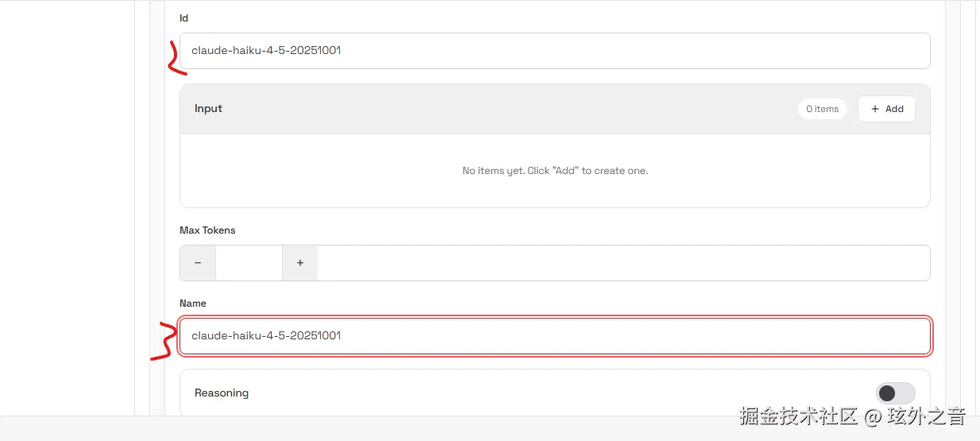Decrease Max Tokens with minus button

click(198, 263)
